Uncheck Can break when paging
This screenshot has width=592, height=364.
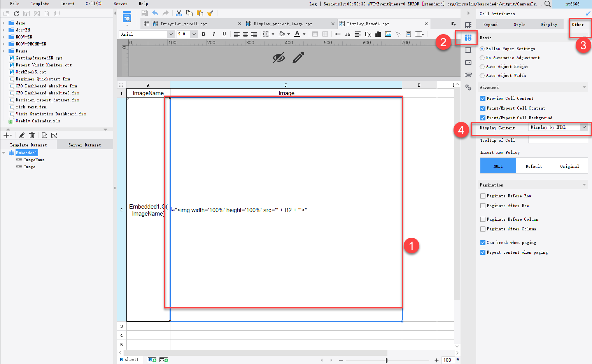point(483,242)
